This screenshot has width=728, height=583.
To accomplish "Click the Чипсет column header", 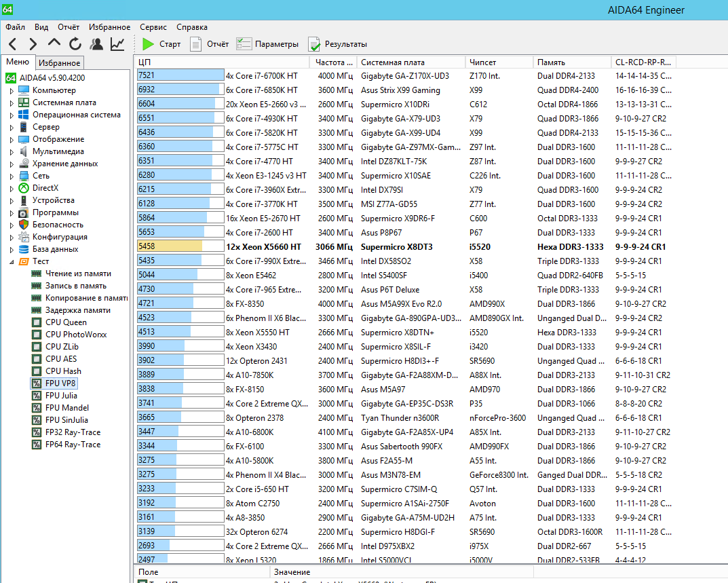I will [x=499, y=62].
